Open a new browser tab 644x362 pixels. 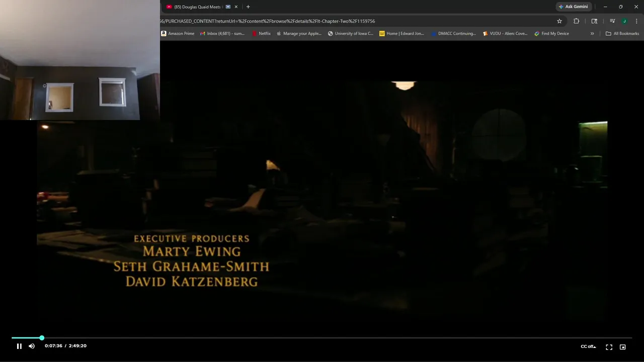coord(248,7)
